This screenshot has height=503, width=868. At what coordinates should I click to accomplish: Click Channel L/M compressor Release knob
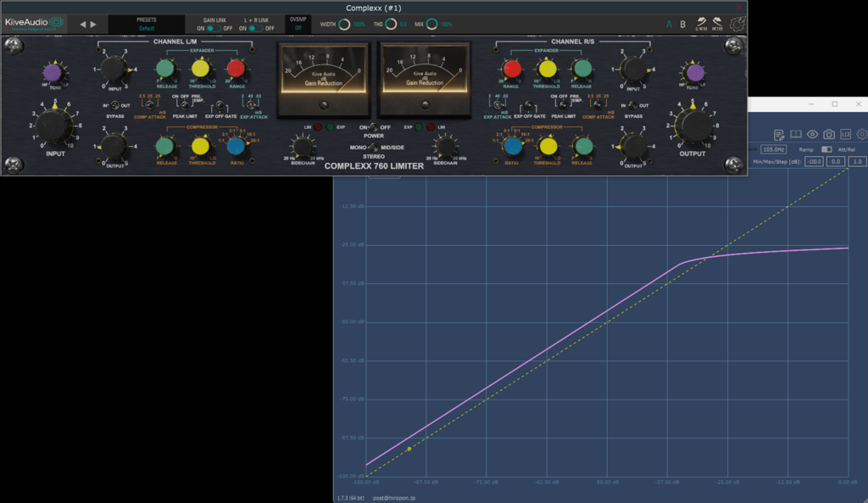(165, 146)
